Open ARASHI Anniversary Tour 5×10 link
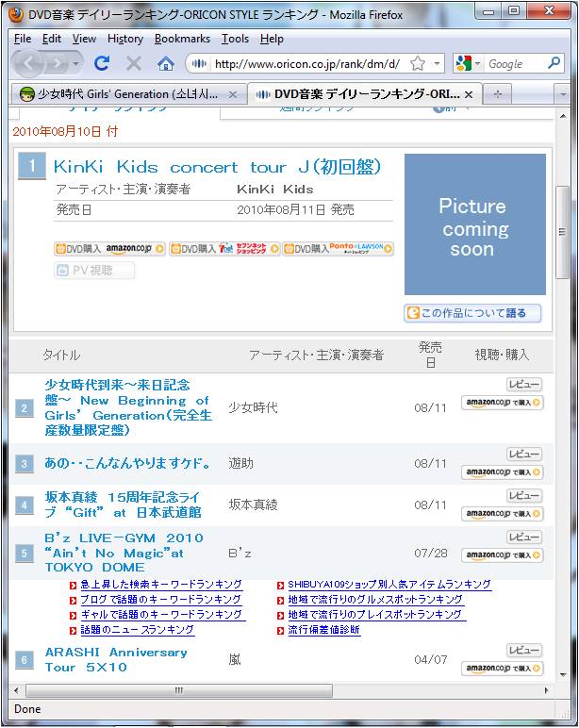 (x=116, y=659)
